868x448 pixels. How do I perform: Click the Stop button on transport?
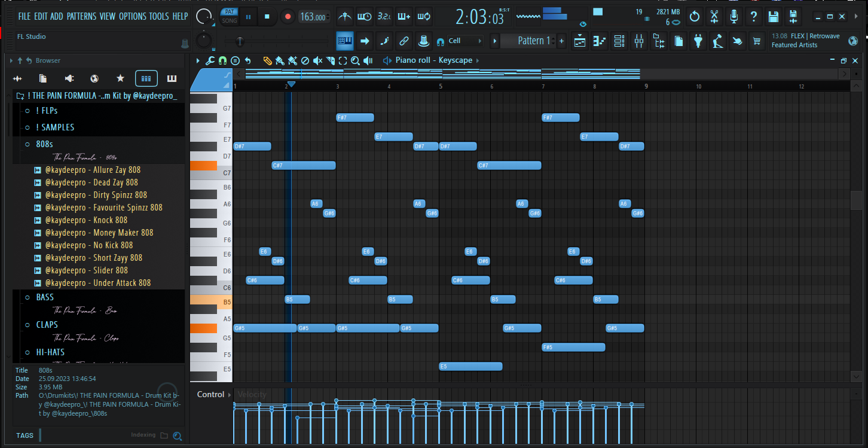coord(267,17)
